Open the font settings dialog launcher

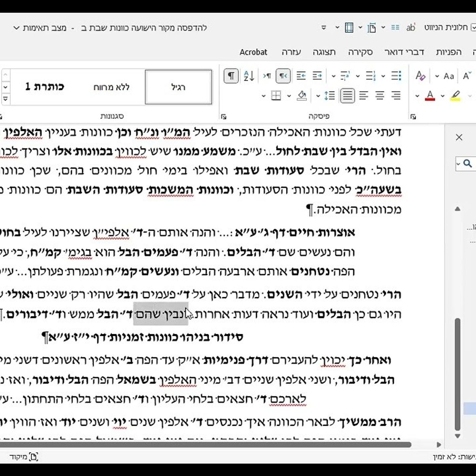[413, 117]
